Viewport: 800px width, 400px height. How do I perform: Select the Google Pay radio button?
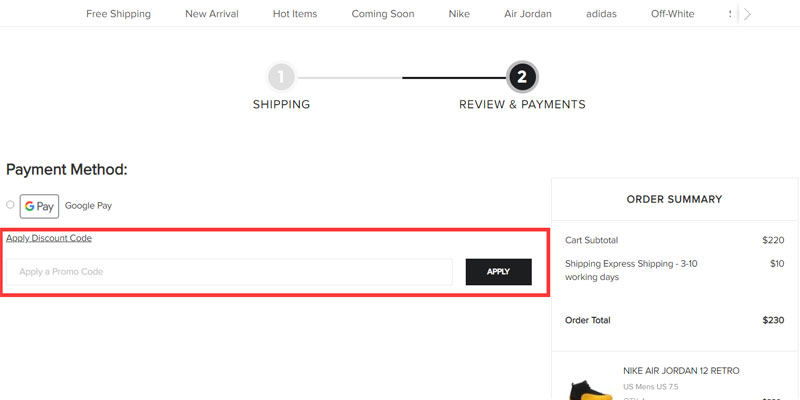[10, 205]
